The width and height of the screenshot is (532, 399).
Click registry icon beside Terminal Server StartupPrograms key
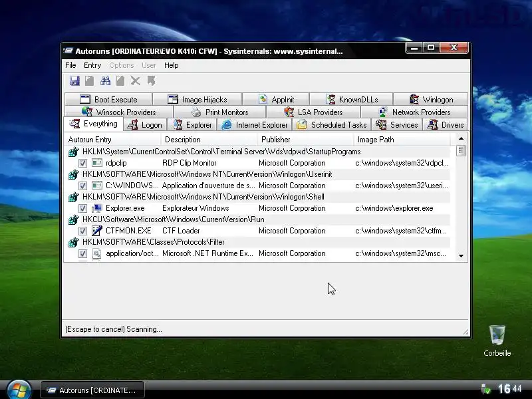tap(74, 152)
